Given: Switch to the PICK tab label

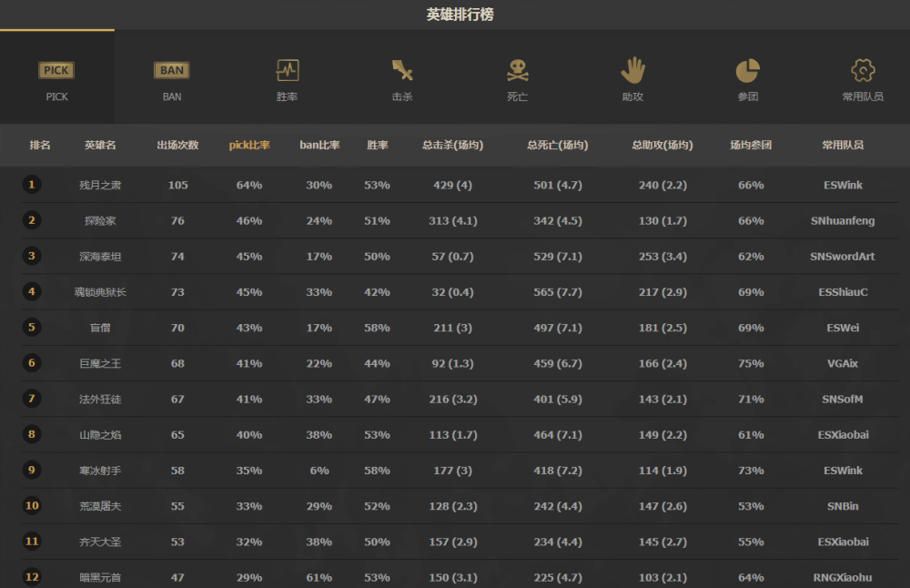Looking at the screenshot, I should (56, 96).
